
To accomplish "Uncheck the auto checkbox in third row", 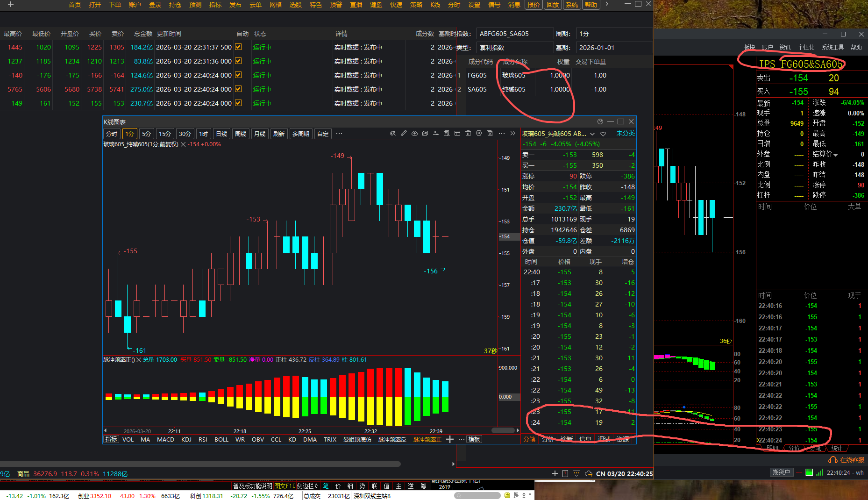I will click(x=238, y=75).
